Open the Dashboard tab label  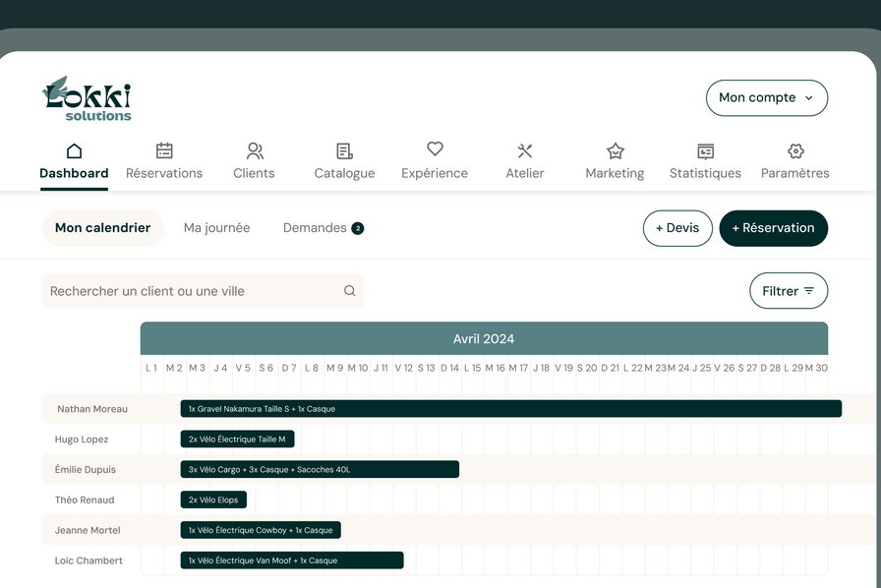pos(74,173)
